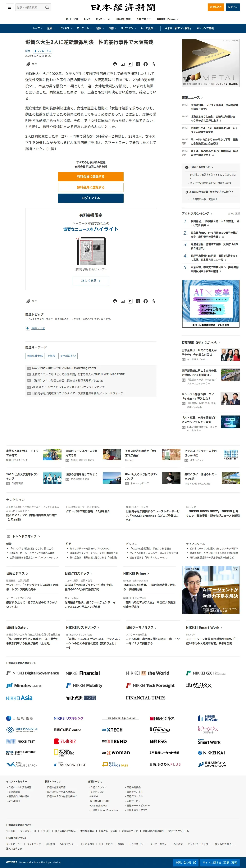Click the #控訴審判決 keyword tag
This screenshot has width=246, height=868.
(68, 356)
